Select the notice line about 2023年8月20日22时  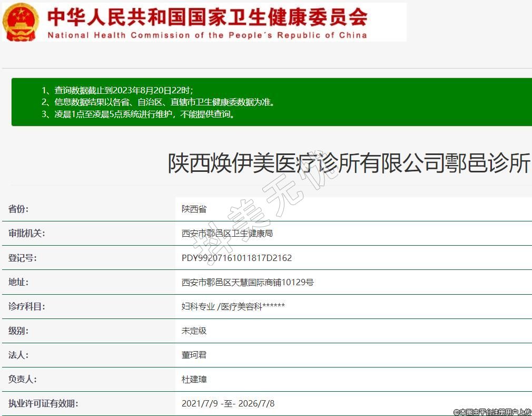click(x=121, y=90)
